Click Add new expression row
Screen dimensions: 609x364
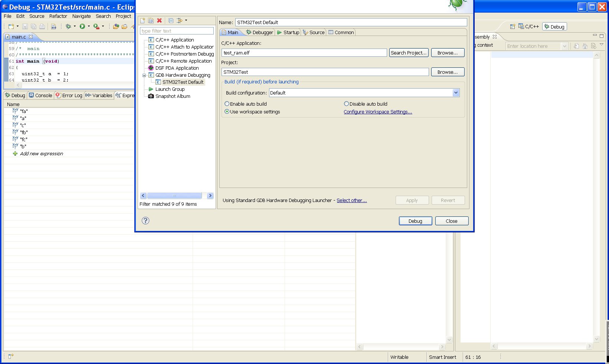click(42, 153)
